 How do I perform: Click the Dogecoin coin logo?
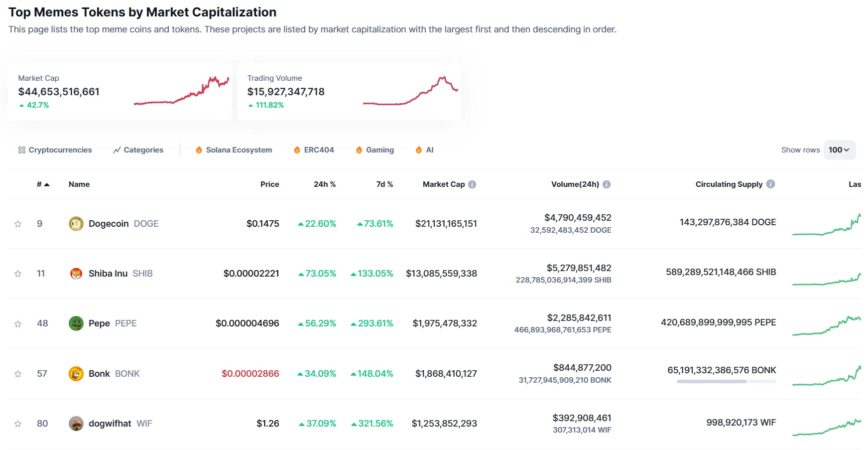coord(76,224)
